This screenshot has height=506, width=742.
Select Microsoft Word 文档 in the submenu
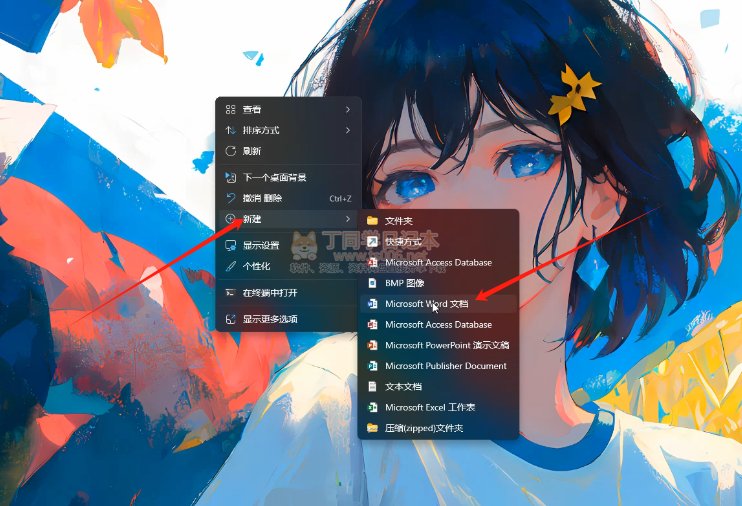[438, 304]
